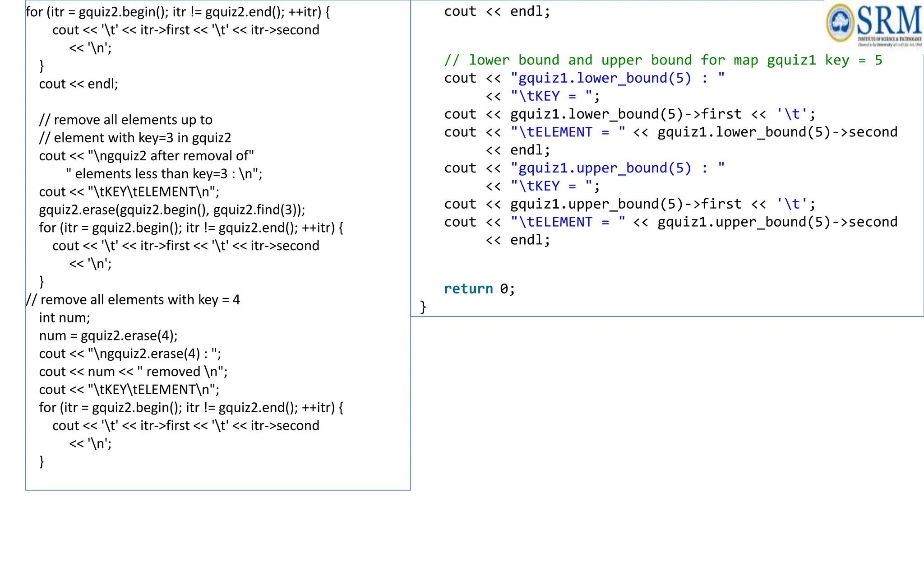The image size is (924, 578).
Task: Select the comment '// remove all elements up to'
Action: tap(125, 120)
